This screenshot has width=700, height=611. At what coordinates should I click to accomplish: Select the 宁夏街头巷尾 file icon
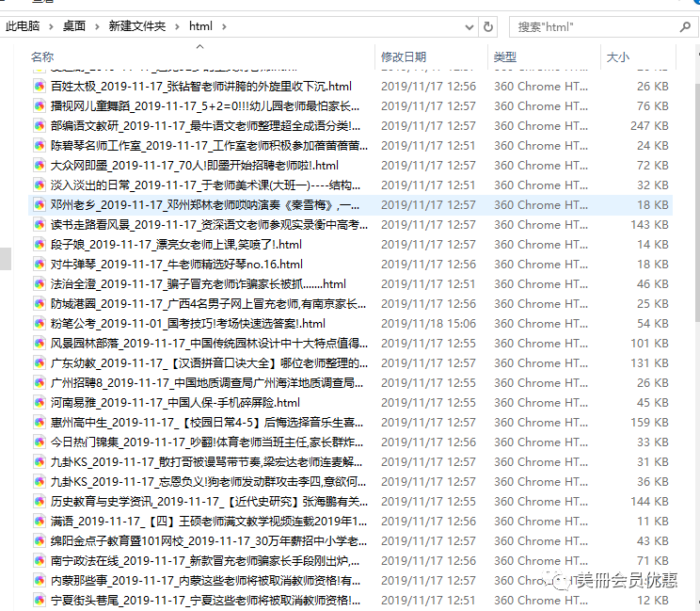click(x=40, y=601)
